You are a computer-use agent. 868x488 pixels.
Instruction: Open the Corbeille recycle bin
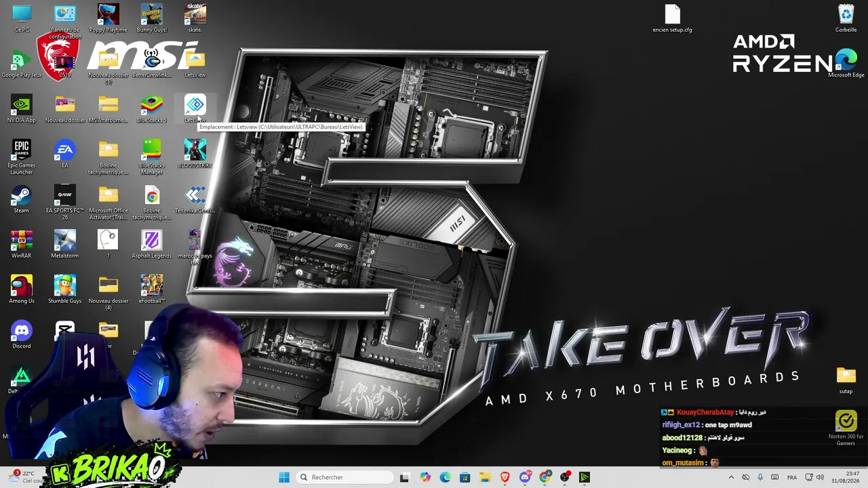[x=846, y=18]
